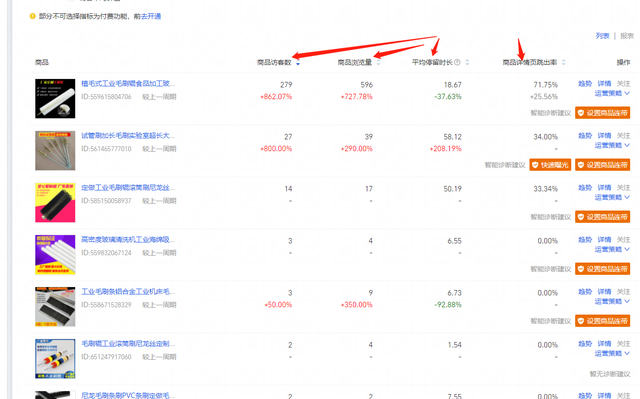Expand 运营策略 for product ID 651247917060

tap(612, 353)
